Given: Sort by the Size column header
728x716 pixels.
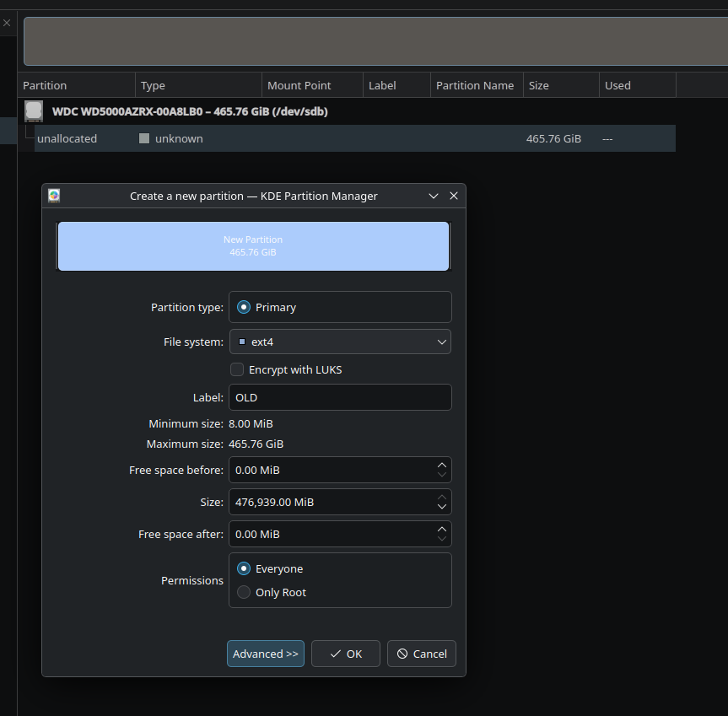Looking at the screenshot, I should (x=561, y=85).
